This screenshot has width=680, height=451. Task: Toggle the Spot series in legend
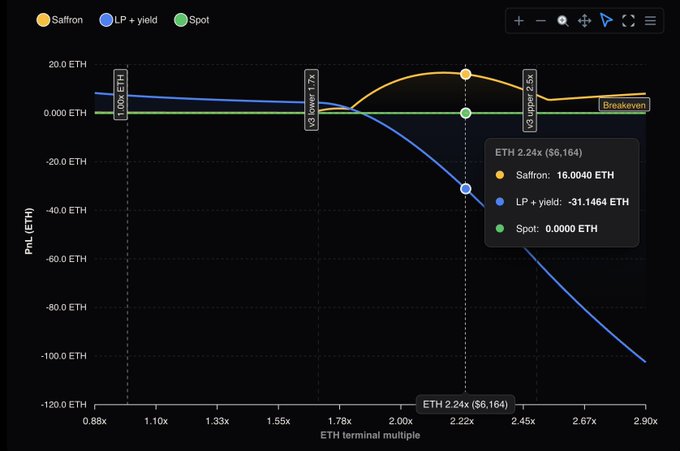click(x=192, y=20)
